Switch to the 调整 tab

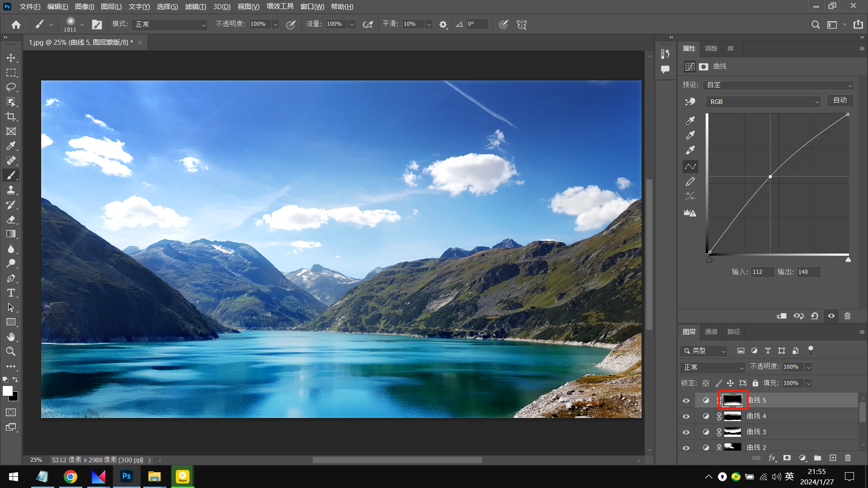point(711,48)
